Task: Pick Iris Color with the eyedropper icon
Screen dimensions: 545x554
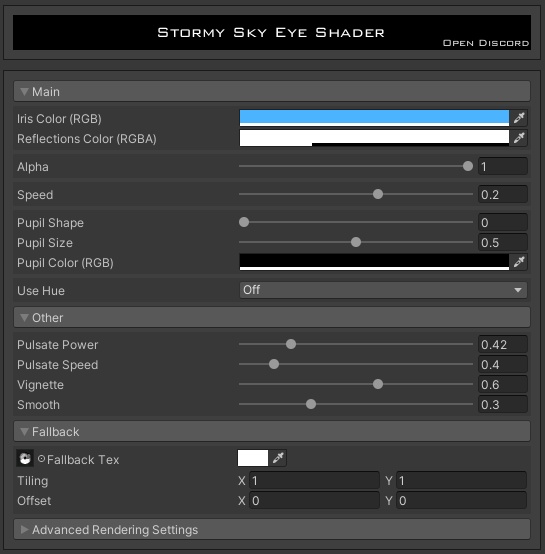Action: coord(519,118)
